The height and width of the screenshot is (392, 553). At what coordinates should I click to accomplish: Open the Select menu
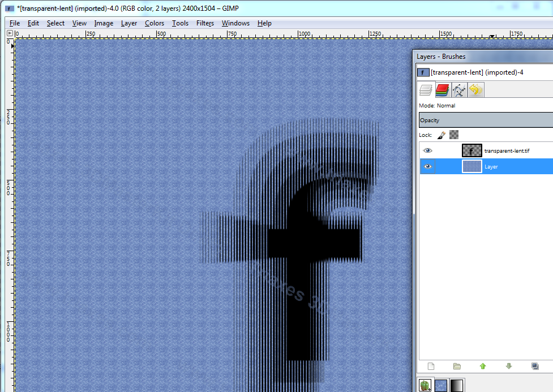tap(55, 23)
